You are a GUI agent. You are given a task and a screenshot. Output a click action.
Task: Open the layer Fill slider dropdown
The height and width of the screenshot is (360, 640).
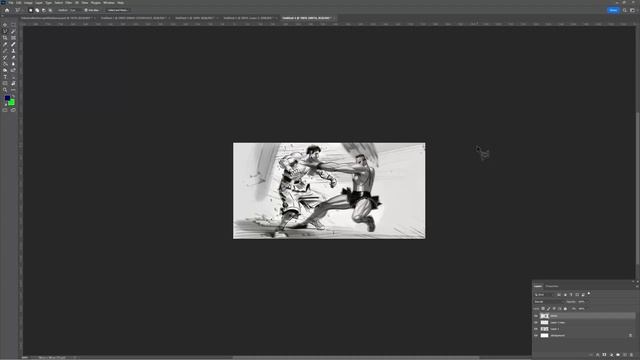[588, 309]
